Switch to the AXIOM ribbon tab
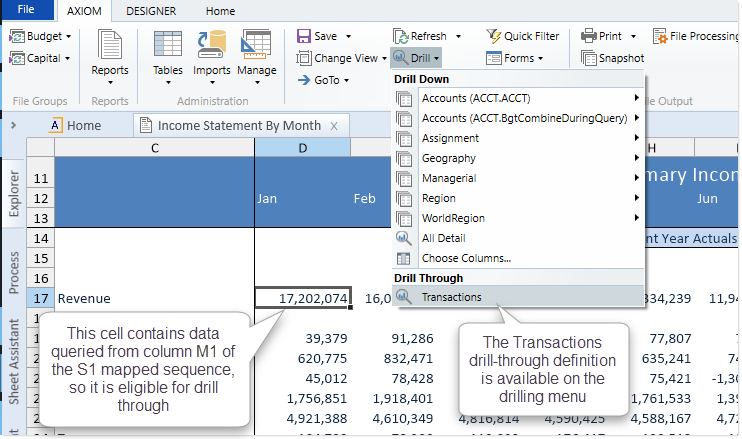 tap(84, 11)
